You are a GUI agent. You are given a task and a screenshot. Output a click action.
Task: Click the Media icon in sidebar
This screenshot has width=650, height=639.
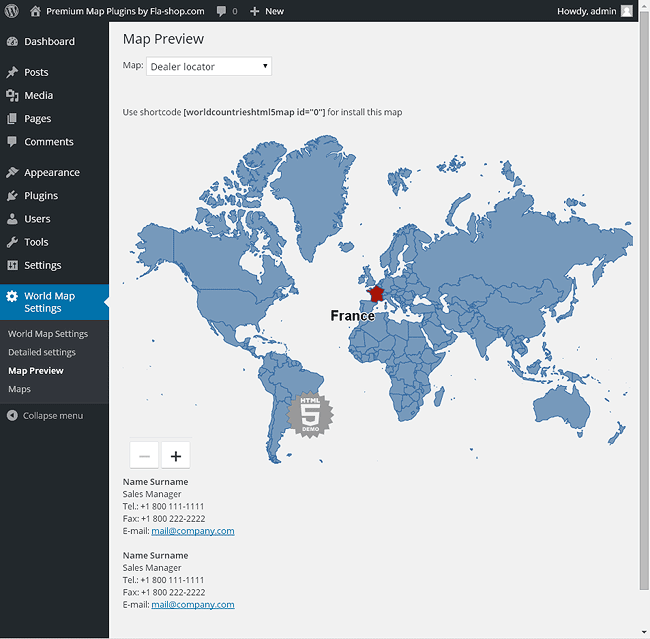pos(12,95)
